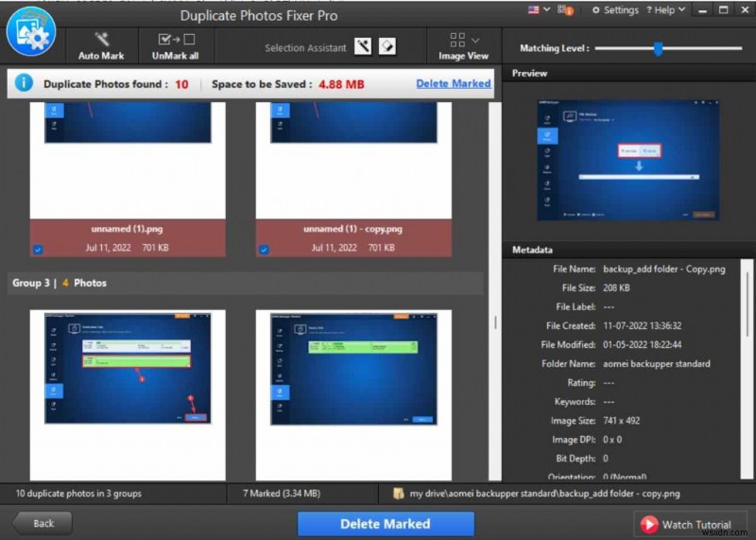
Task: Click the Selection Assistant eraser icon
Action: [387, 46]
